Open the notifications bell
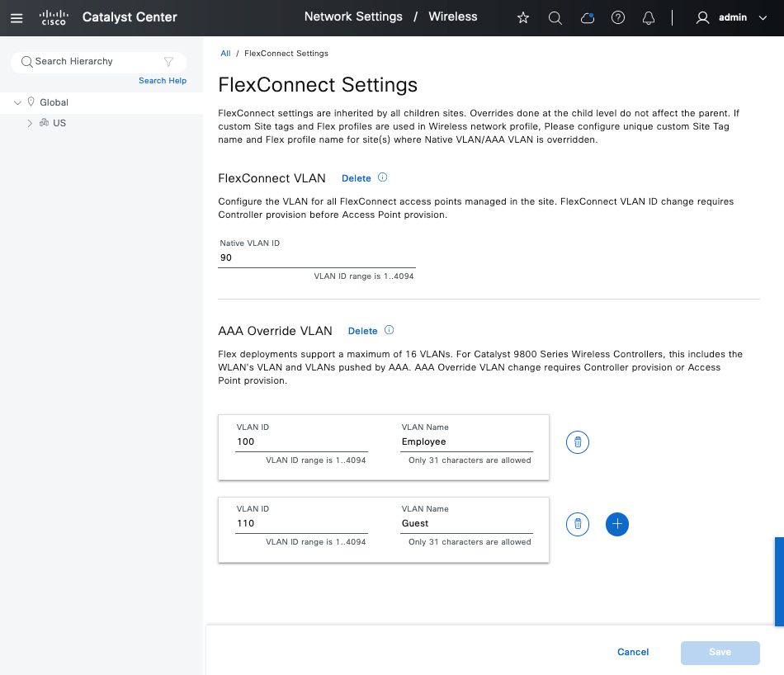The width and height of the screenshot is (784, 675). click(x=649, y=17)
